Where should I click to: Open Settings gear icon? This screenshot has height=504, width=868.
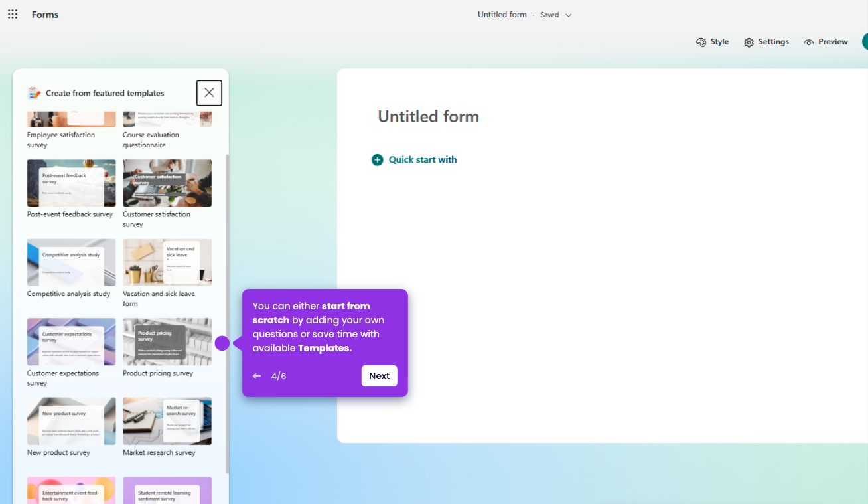point(749,42)
